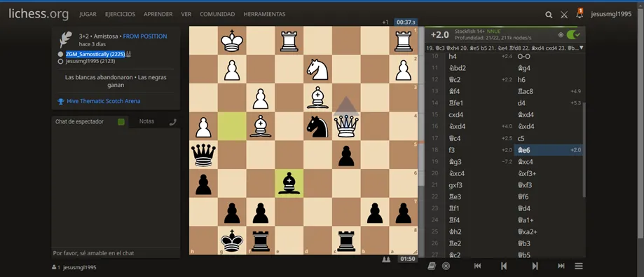The width and height of the screenshot is (644, 277).
Task: Click the game type feather icon
Action: click(x=66, y=39)
